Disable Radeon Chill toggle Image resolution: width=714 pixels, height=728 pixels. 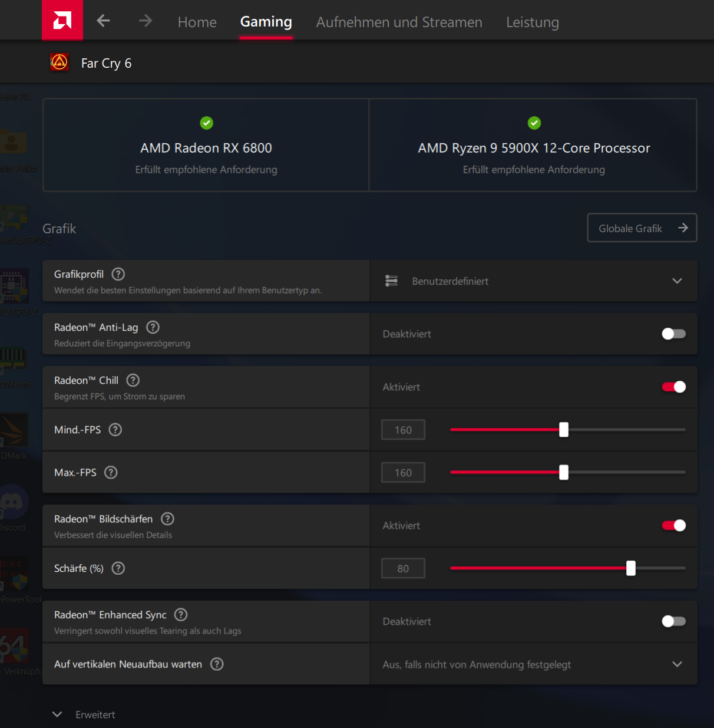pos(674,387)
